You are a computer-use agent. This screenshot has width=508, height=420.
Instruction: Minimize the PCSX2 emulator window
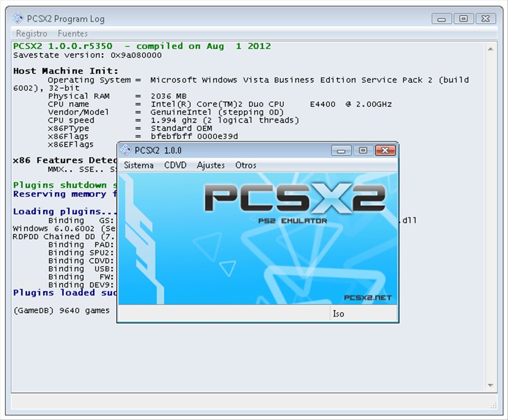(340, 149)
